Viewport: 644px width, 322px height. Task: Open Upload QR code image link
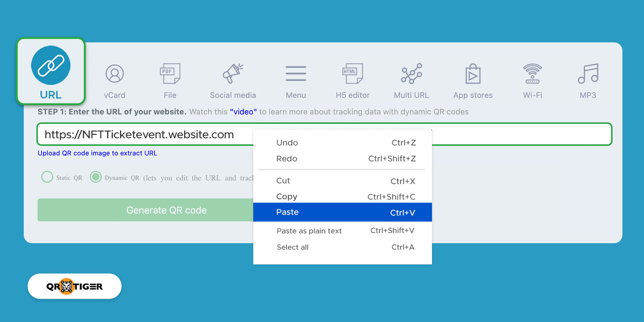coord(97,153)
